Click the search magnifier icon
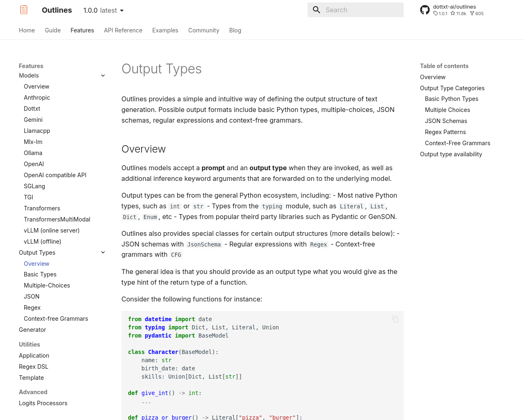Viewport: 525px width, 420px height. (x=316, y=10)
